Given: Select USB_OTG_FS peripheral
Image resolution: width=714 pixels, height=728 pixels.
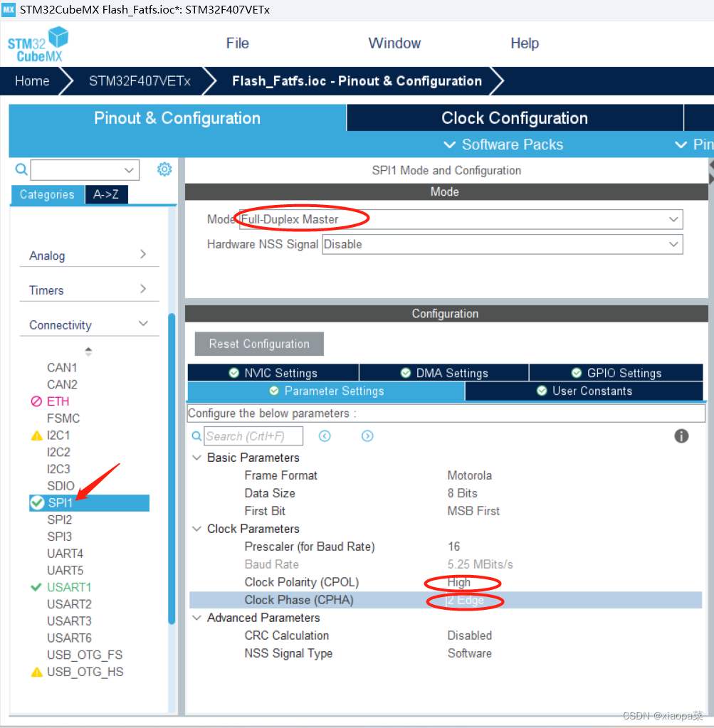Looking at the screenshot, I should pyautogui.click(x=85, y=655).
